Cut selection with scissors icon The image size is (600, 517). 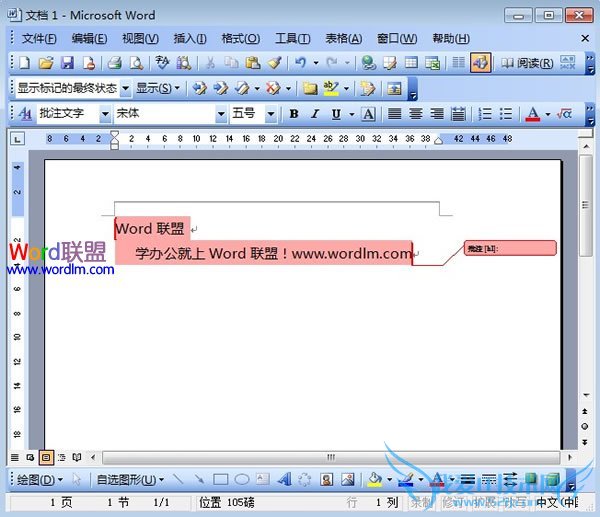[x=210, y=62]
